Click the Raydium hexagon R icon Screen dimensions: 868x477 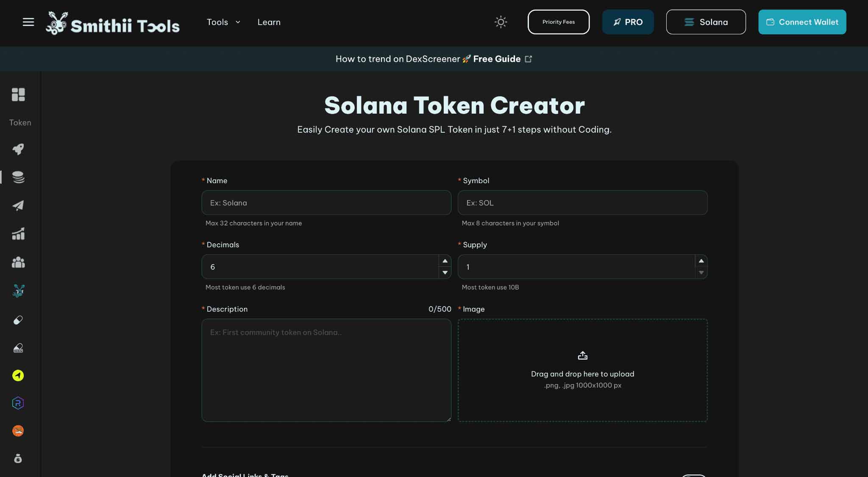click(18, 403)
